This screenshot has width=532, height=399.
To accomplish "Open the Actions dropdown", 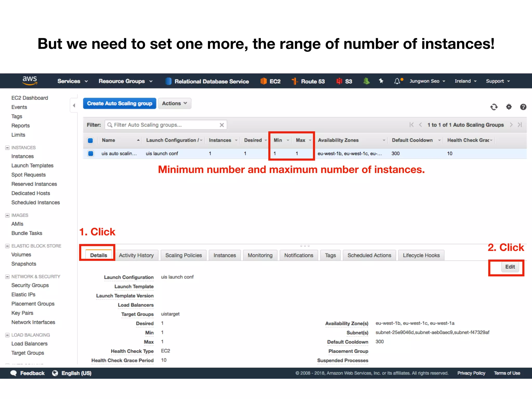I will tap(175, 103).
